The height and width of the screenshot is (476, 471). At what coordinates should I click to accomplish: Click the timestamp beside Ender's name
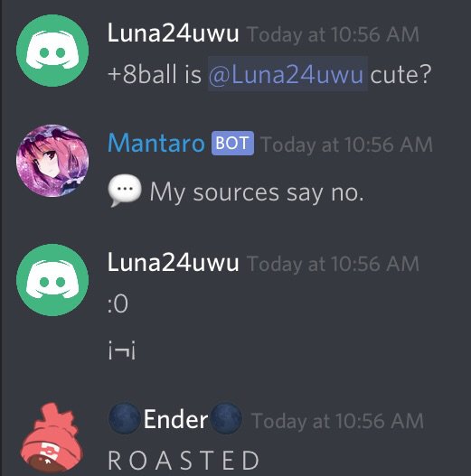pos(338,421)
